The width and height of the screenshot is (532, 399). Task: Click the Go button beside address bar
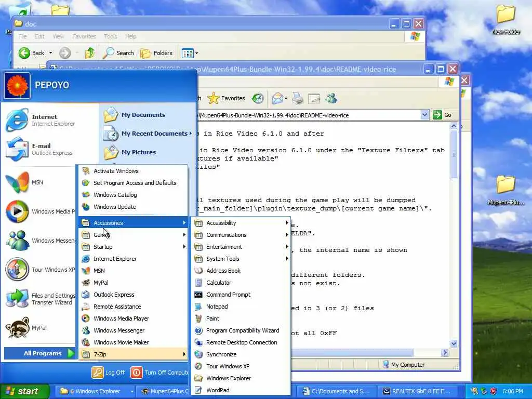(442, 115)
